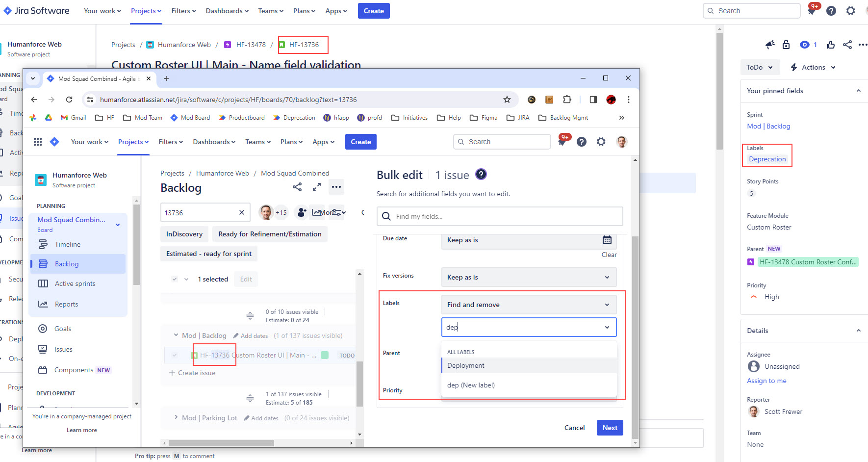Open the Labels action dropdown showing Find and remove
The width and height of the screenshot is (868, 462).
(x=529, y=305)
